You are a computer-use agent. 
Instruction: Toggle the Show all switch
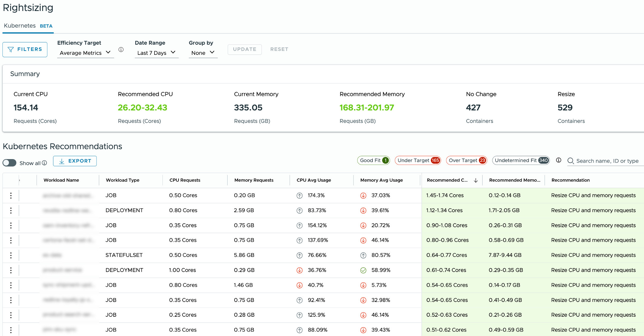pyautogui.click(x=9, y=163)
